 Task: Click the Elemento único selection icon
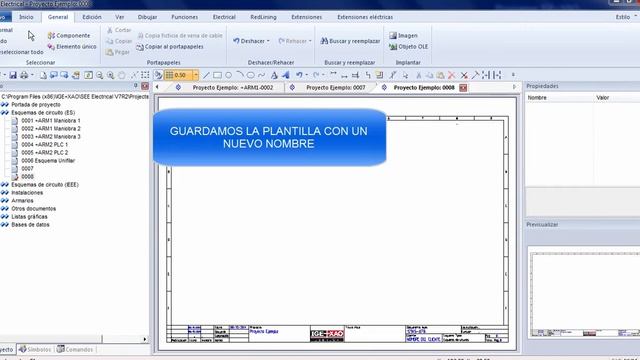tap(51, 47)
